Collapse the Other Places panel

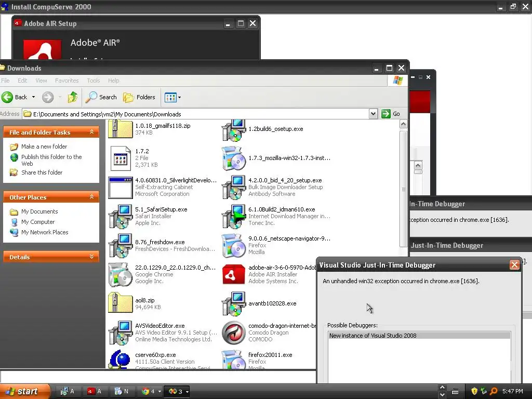[91, 197]
